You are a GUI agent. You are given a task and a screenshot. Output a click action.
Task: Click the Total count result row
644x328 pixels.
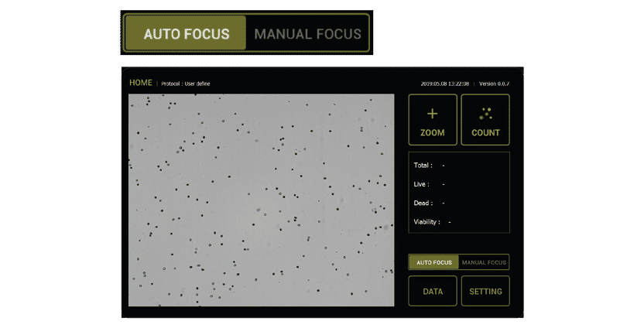coord(430,166)
